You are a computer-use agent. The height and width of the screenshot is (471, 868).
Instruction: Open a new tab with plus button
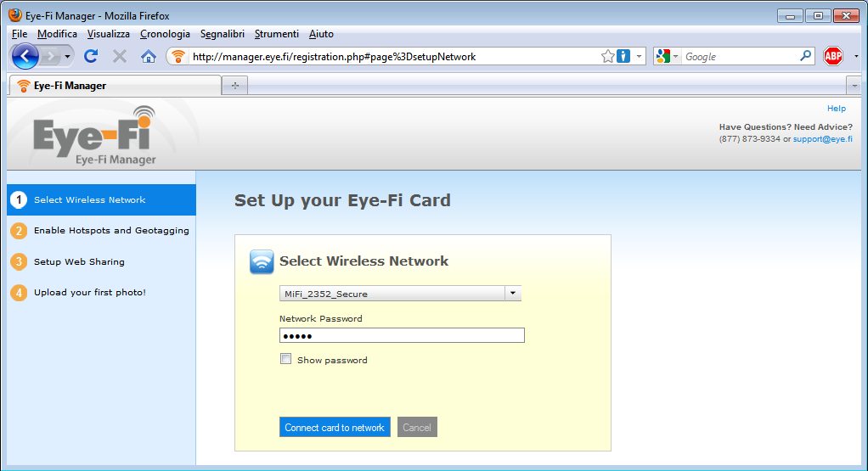pyautogui.click(x=234, y=86)
